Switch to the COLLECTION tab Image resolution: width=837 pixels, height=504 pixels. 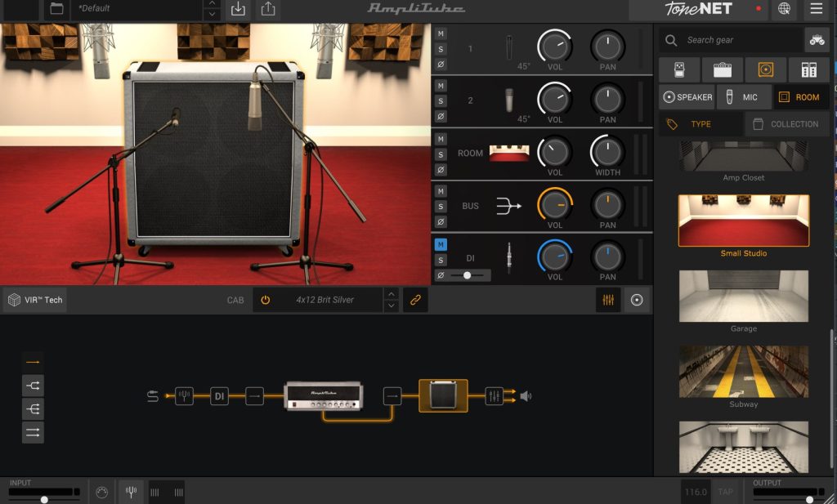(x=786, y=124)
